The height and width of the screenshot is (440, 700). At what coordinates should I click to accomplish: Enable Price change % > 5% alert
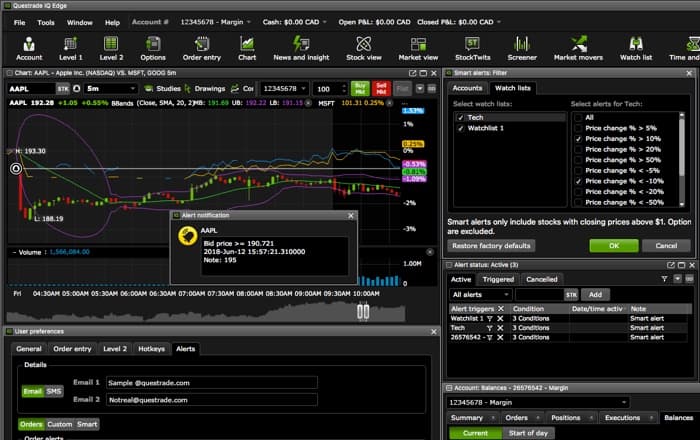coord(578,128)
